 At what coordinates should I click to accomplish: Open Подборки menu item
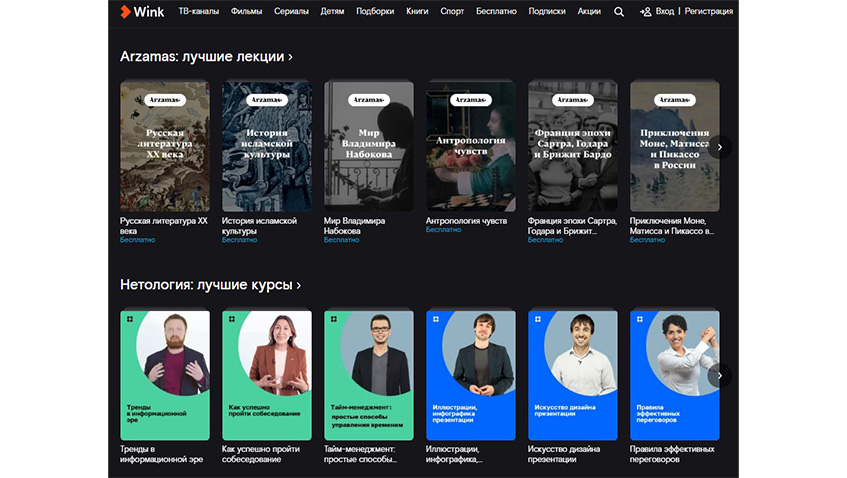(x=375, y=11)
